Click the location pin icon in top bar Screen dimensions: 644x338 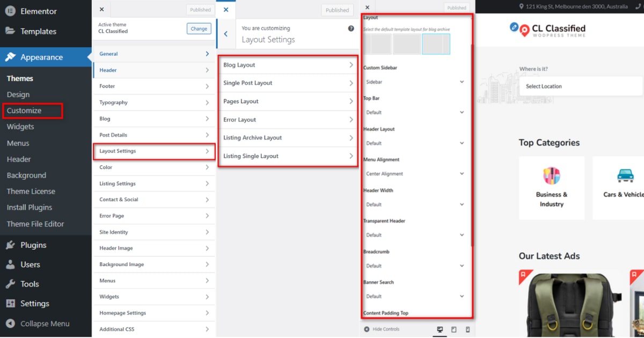coord(521,6)
